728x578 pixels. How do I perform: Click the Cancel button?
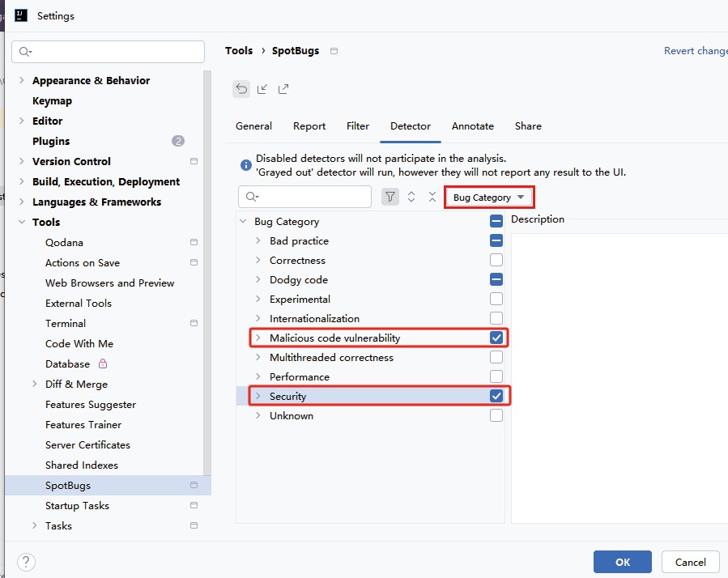click(691, 562)
